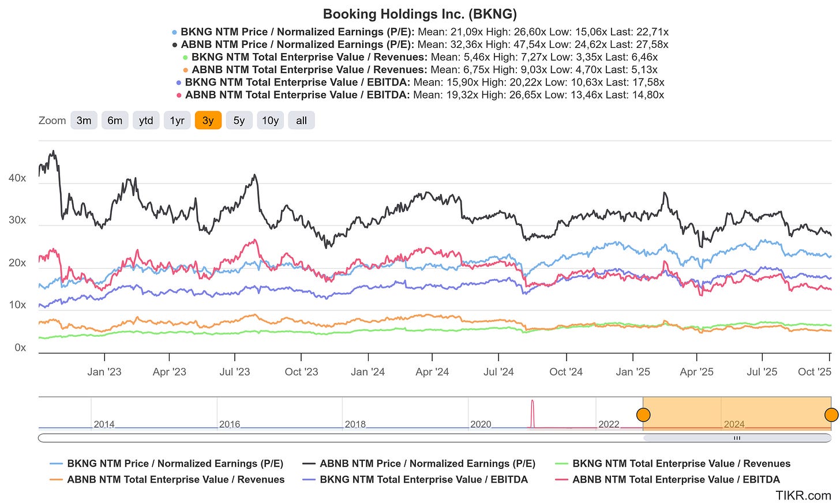Screen dimensions: 840x504
Task: Select the active 3y zoom button
Action: pyautogui.click(x=208, y=121)
